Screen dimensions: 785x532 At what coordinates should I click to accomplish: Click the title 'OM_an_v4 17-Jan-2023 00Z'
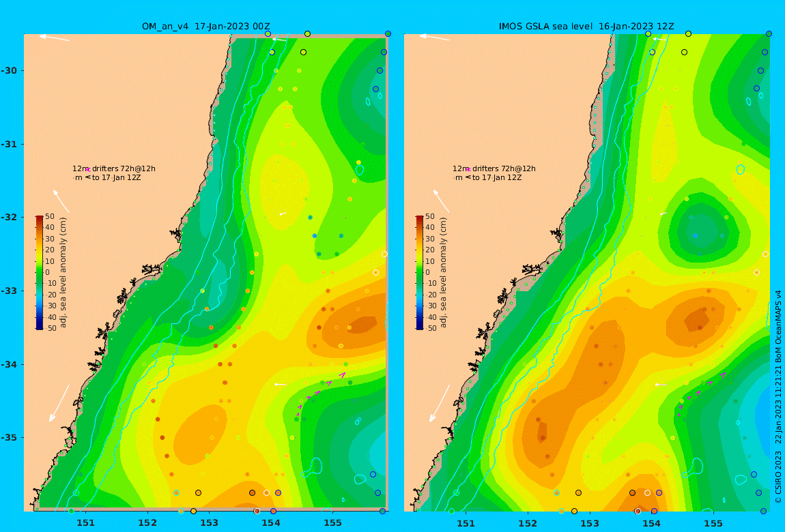pyautogui.click(x=206, y=27)
